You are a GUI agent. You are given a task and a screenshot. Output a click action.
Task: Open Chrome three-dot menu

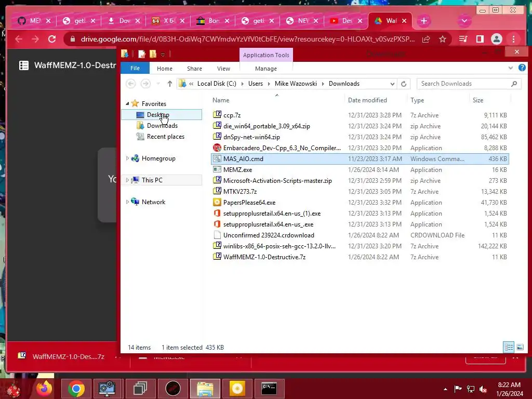514,39
